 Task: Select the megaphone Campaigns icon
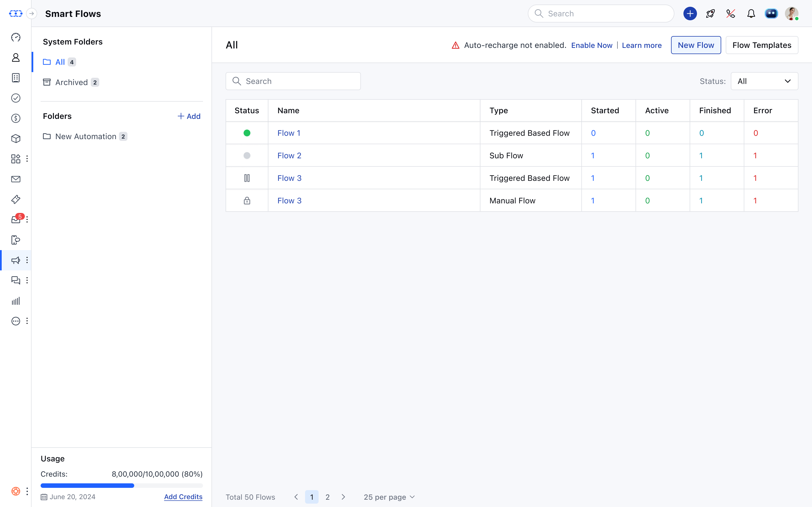(16, 260)
